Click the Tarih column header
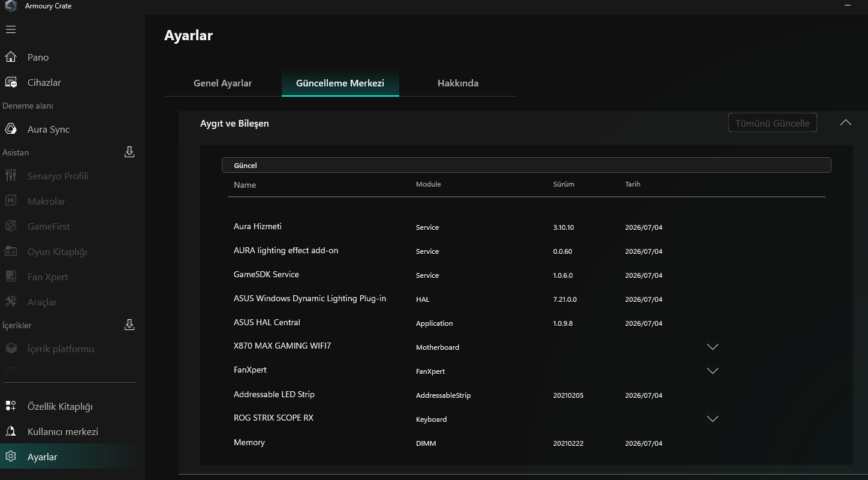Viewport: 868px width, 480px height. point(632,184)
